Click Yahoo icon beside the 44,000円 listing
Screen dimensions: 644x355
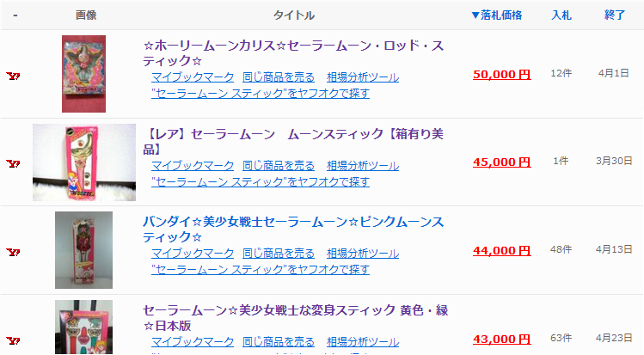point(13,252)
